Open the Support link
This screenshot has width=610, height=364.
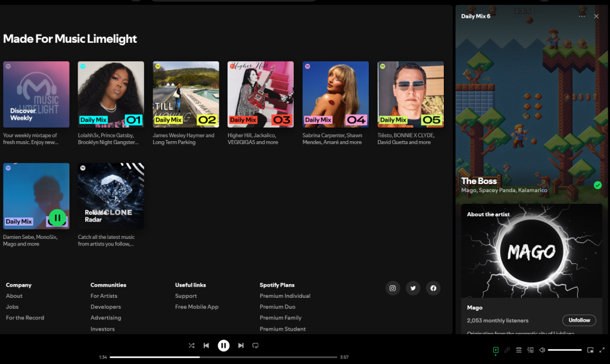pos(186,296)
